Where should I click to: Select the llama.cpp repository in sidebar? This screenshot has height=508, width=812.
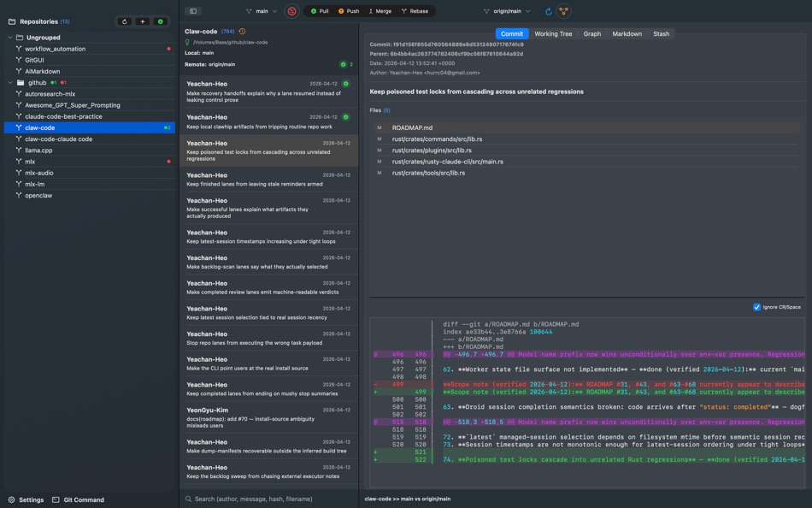(x=38, y=151)
